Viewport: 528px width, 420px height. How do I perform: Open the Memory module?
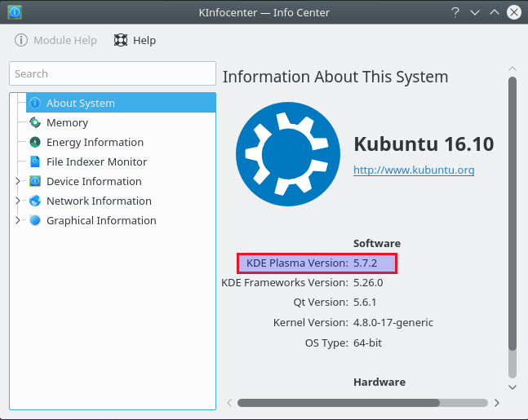click(x=68, y=123)
